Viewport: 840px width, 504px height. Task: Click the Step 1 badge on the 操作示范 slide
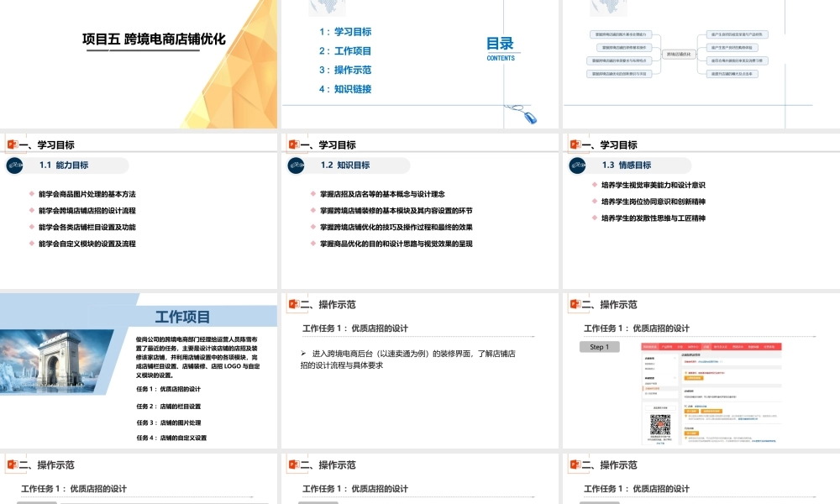[600, 347]
